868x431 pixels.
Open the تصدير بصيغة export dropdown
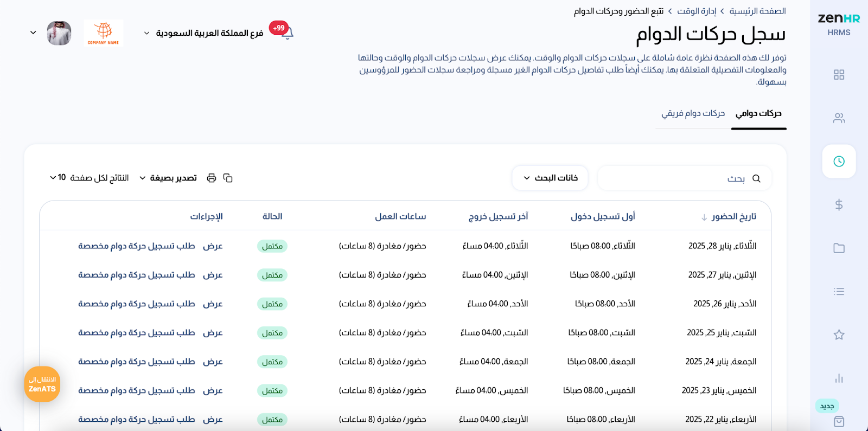[x=168, y=178]
